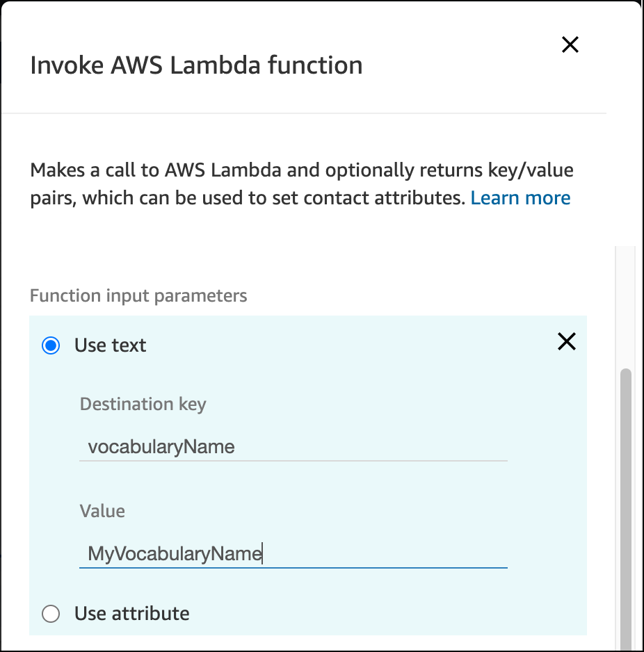
Task: Click the Function input parameters section heading
Action: click(138, 295)
